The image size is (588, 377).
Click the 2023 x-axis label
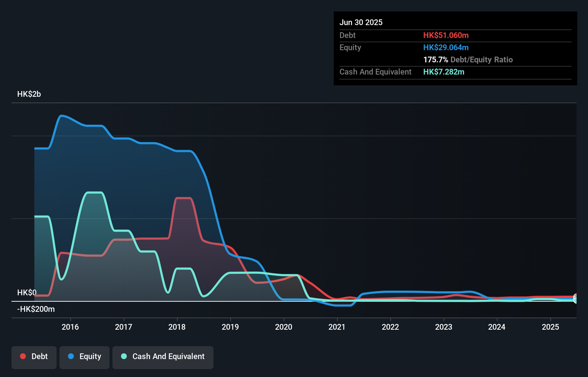[444, 327]
